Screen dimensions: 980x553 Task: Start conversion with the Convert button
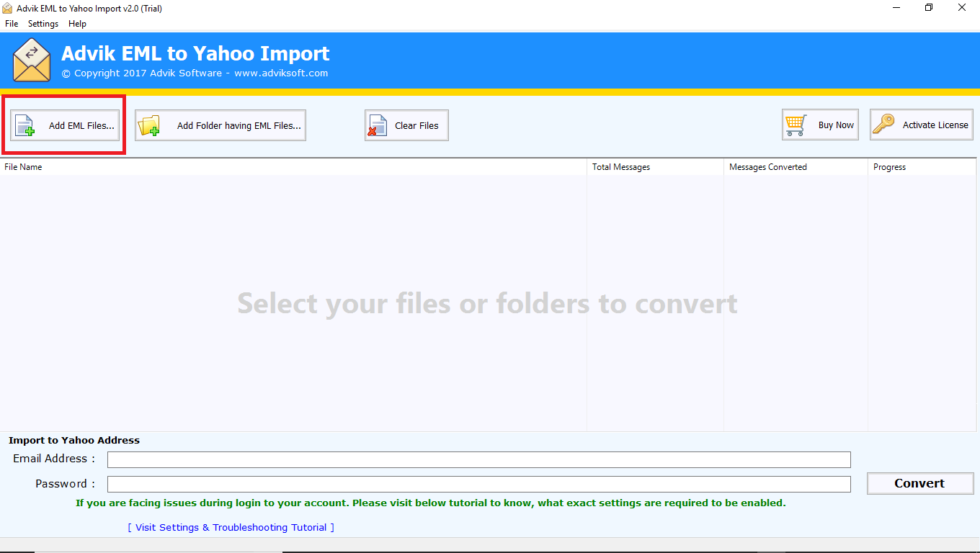[x=920, y=483]
